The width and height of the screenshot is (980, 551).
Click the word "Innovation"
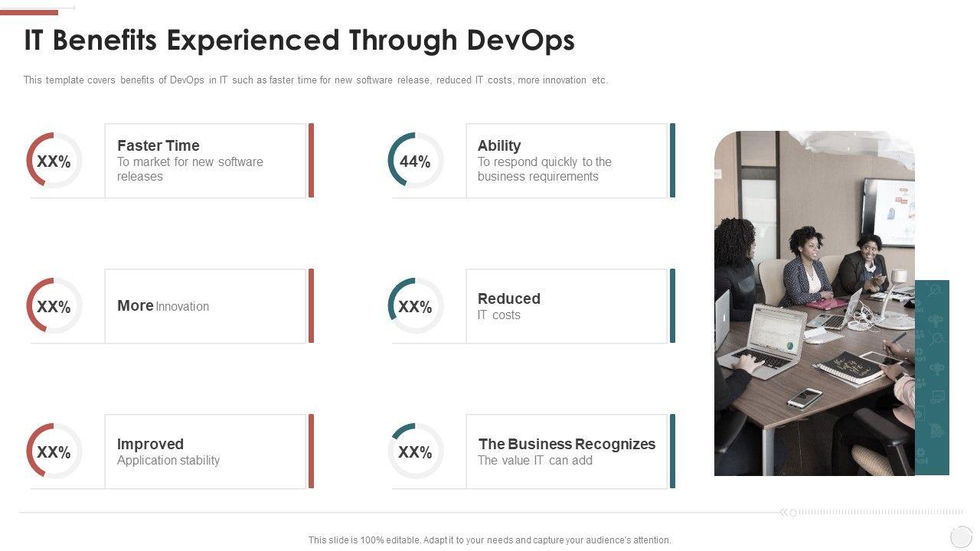(x=182, y=307)
